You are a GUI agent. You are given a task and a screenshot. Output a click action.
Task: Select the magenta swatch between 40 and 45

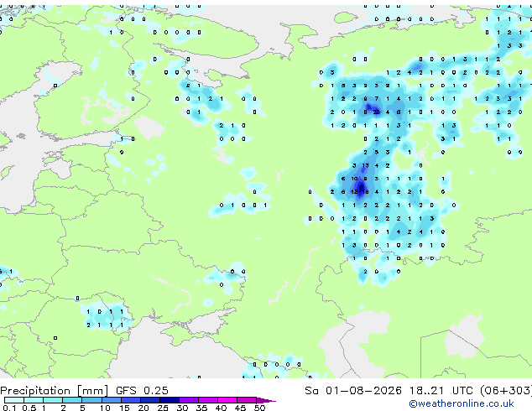pyautogui.click(x=227, y=400)
